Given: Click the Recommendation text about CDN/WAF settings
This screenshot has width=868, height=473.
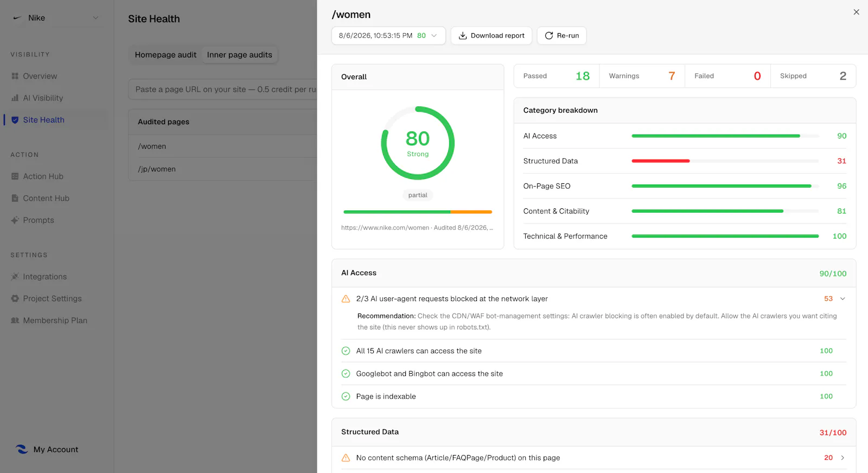Looking at the screenshot, I should coord(597,322).
